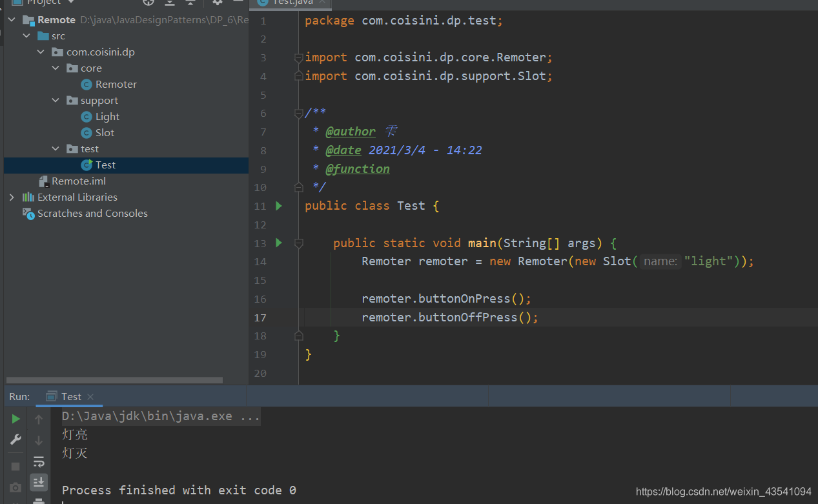Click locate current file crosshair icon

(148, 3)
